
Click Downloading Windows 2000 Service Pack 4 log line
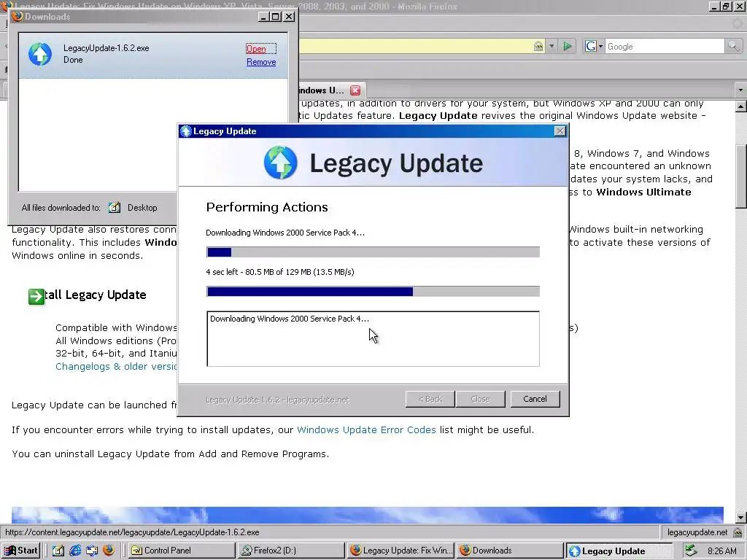pyautogui.click(x=289, y=319)
